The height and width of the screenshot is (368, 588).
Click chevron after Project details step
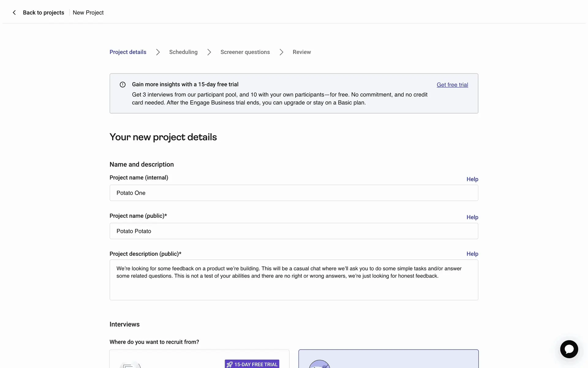point(158,52)
